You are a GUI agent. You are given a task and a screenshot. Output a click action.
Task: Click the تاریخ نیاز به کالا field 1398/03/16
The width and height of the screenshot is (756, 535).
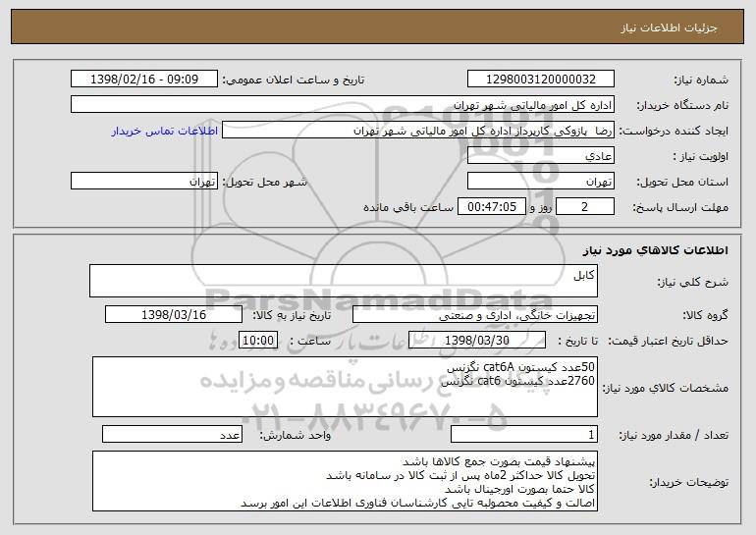174,315
